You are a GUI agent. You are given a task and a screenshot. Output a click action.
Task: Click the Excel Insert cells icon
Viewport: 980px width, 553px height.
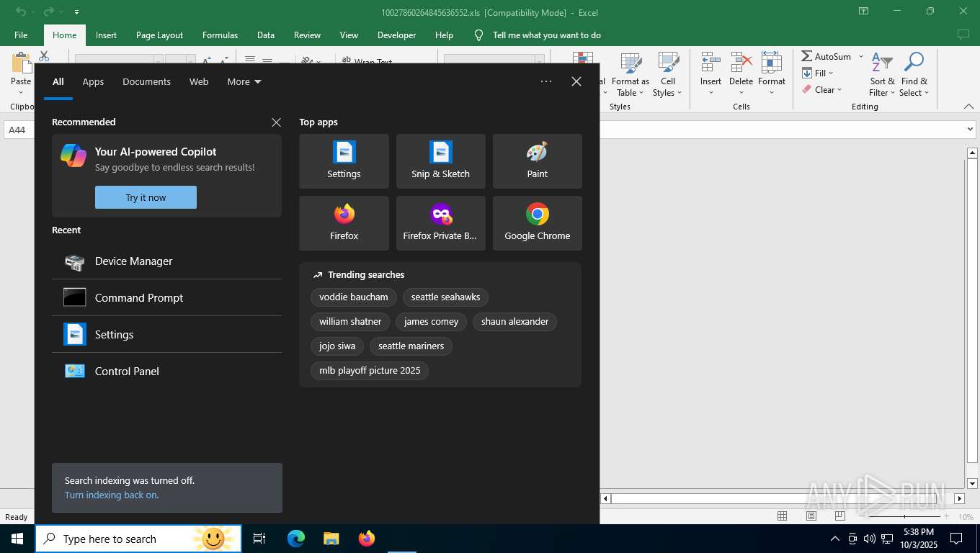point(710,62)
